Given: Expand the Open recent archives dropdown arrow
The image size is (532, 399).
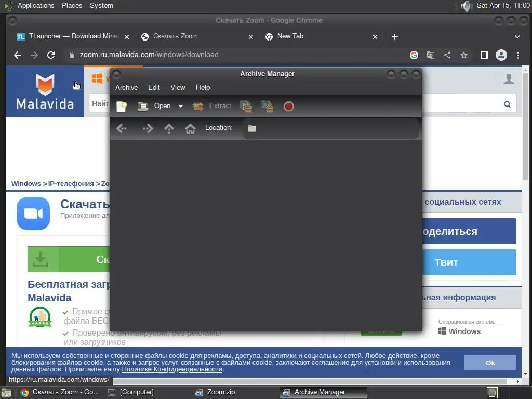Looking at the screenshot, I should coord(181,106).
